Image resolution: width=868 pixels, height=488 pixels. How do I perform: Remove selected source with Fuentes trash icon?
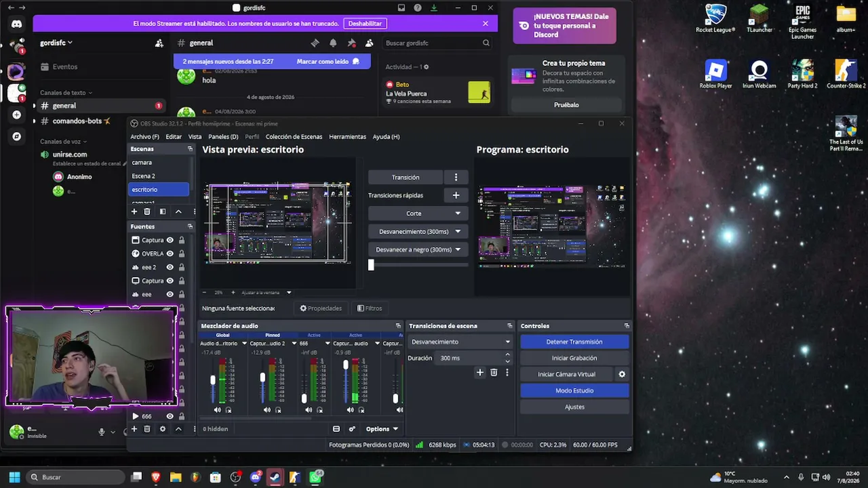[147, 429]
